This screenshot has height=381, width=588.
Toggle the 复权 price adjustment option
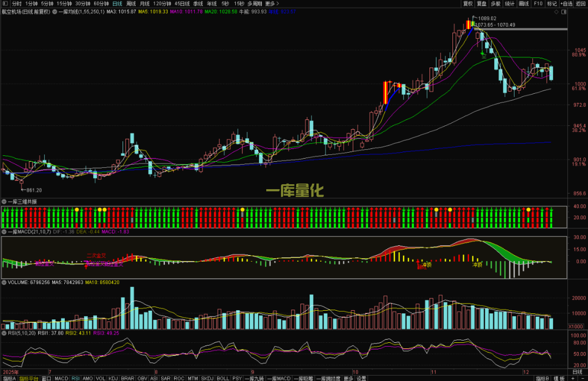coord(468,4)
